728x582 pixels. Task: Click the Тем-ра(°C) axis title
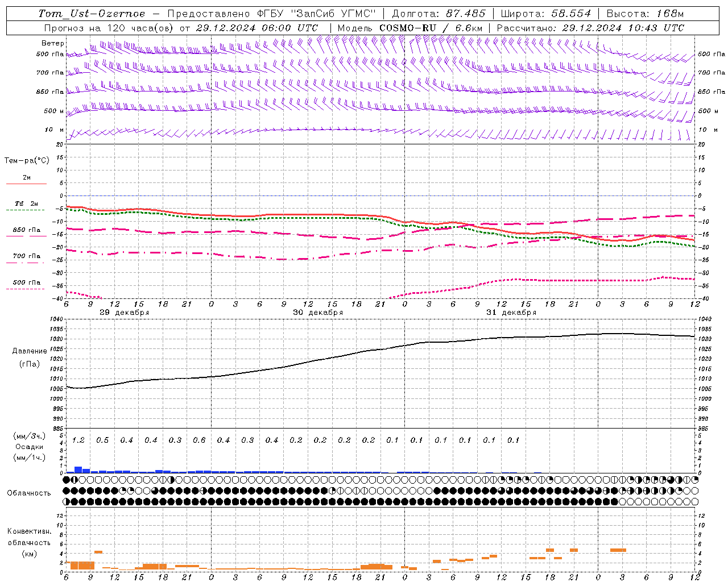(27, 161)
